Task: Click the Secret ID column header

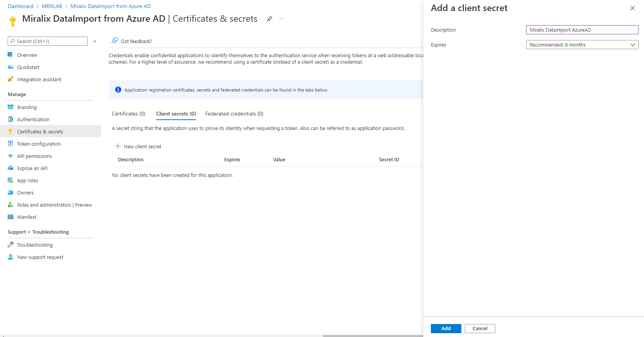Action: click(x=389, y=159)
